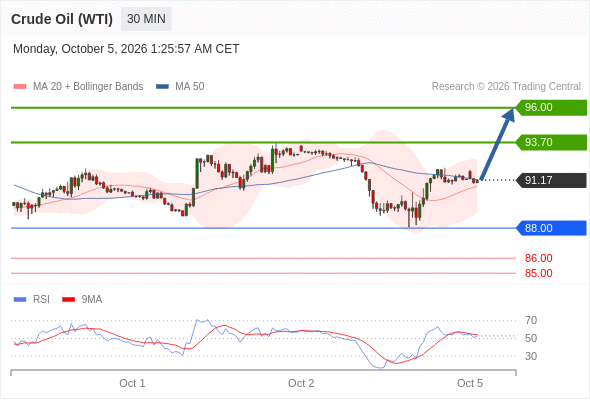Click the date and time stamp text
The height and width of the screenshot is (400, 590).
pos(126,49)
